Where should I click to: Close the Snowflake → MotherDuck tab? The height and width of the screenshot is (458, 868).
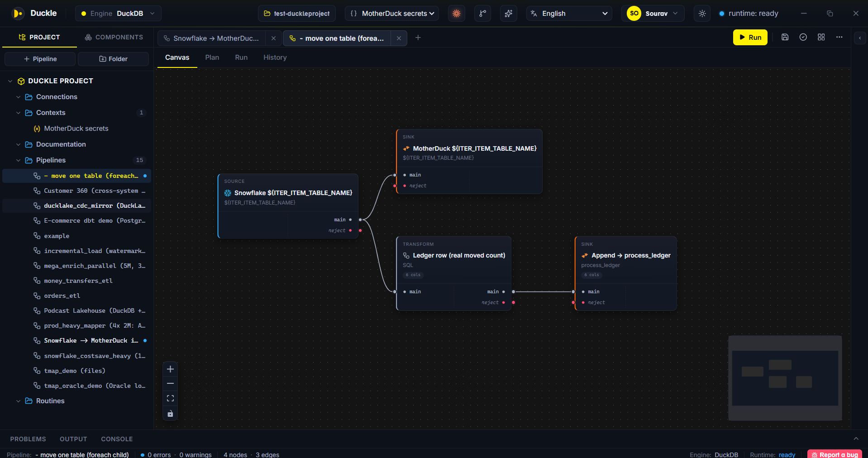tap(273, 38)
